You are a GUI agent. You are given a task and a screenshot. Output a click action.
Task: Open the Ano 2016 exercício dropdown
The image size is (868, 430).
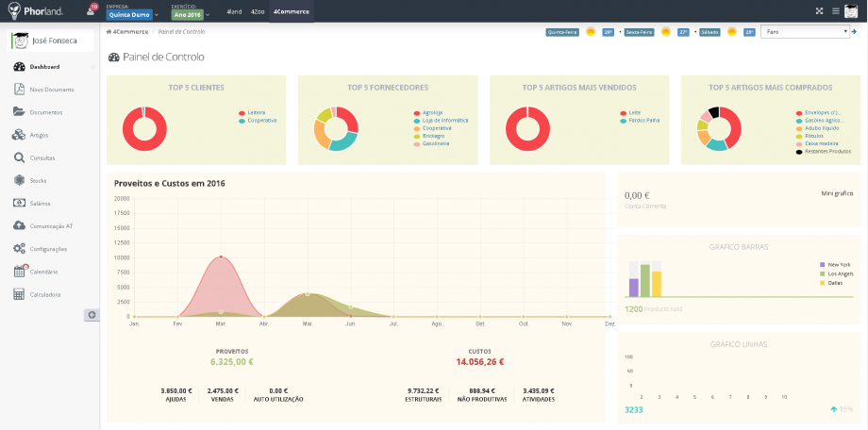pos(191,15)
